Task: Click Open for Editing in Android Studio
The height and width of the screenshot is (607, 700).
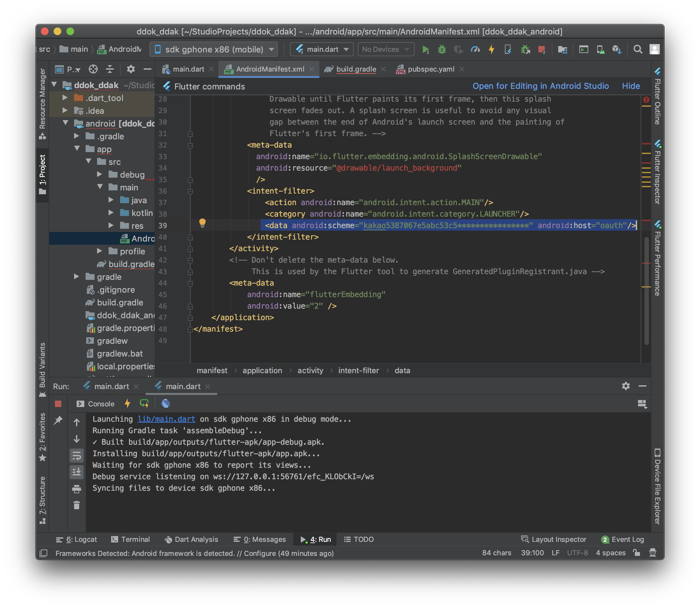Action: pyautogui.click(x=541, y=86)
